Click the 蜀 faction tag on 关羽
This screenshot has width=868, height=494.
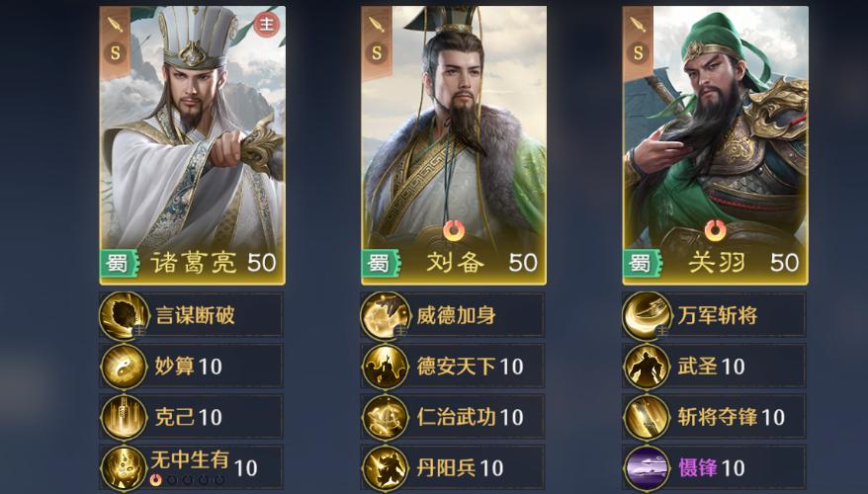point(641,264)
